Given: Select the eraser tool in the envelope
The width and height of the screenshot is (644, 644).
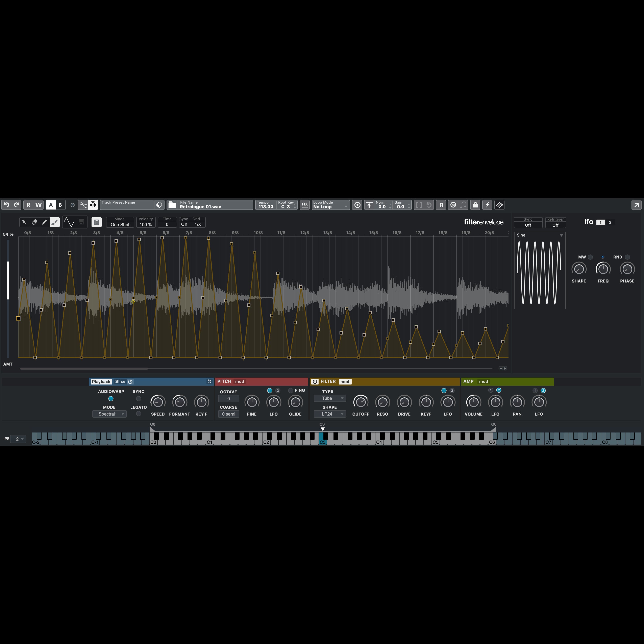Looking at the screenshot, I should [34, 222].
